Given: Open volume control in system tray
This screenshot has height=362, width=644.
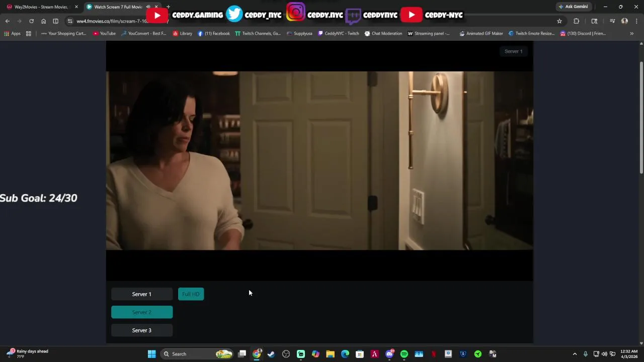Looking at the screenshot, I should (x=604, y=354).
